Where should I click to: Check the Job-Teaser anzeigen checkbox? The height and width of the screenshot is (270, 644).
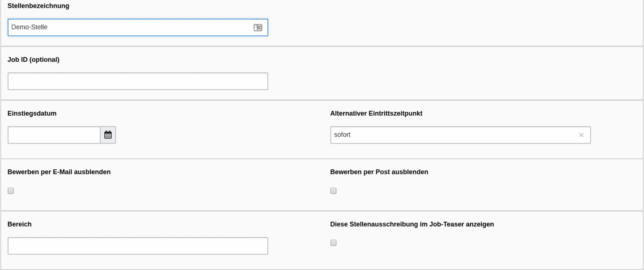333,243
